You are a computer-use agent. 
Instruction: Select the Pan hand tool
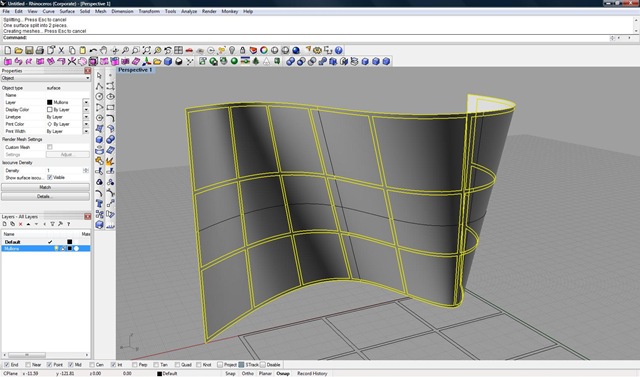[x=104, y=50]
